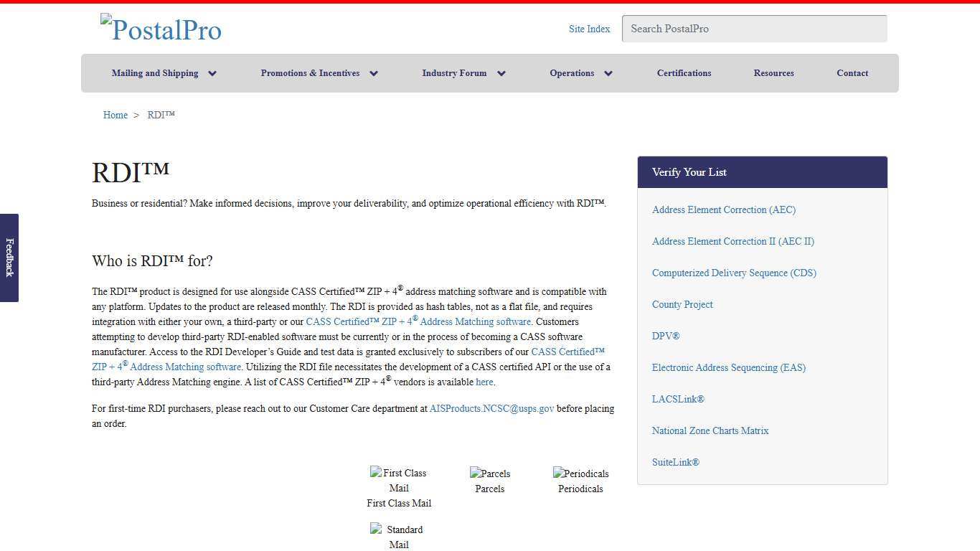
Task: Open the National Zone Charts Matrix link
Action: tap(710, 430)
